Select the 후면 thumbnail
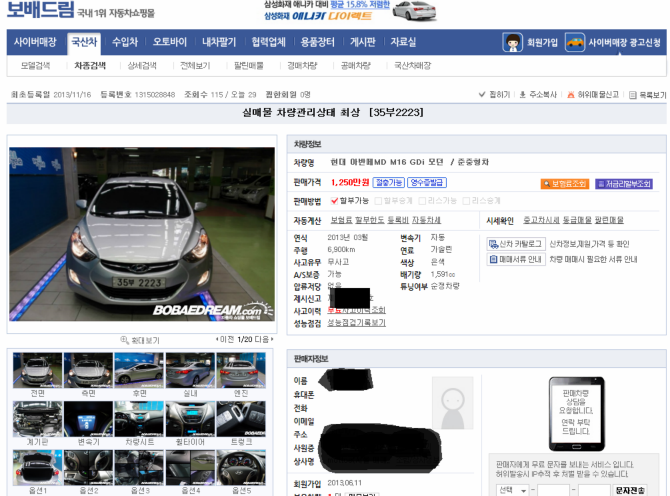The image size is (670, 496). 139,370
